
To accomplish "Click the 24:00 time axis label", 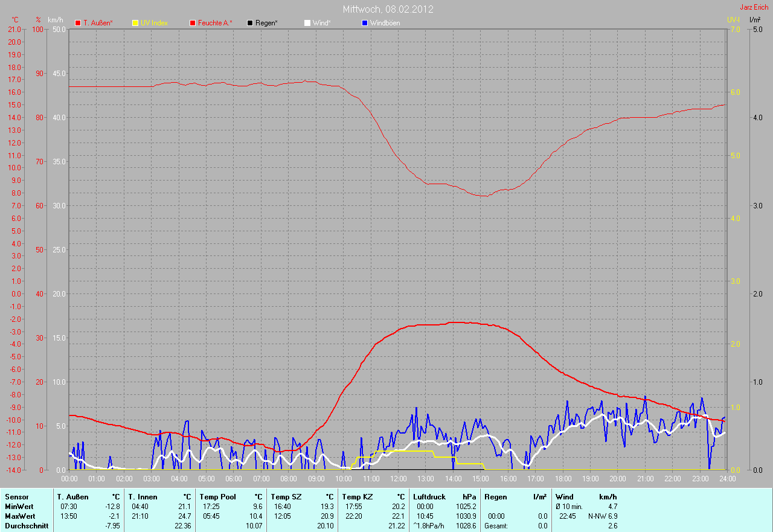I will [726, 479].
